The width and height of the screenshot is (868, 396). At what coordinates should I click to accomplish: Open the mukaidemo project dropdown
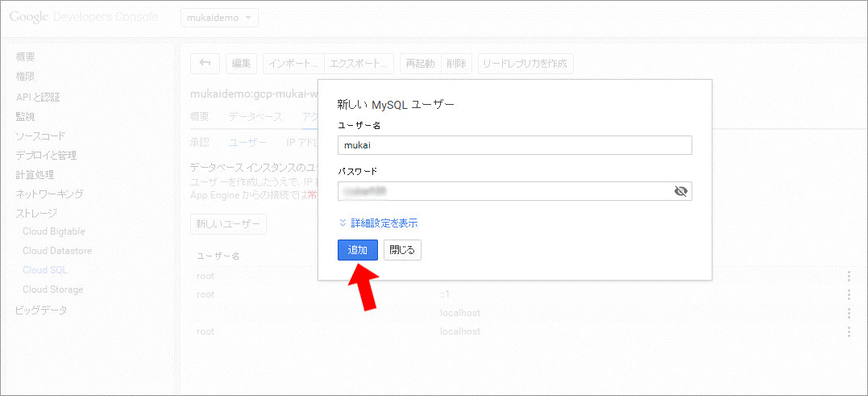click(219, 18)
